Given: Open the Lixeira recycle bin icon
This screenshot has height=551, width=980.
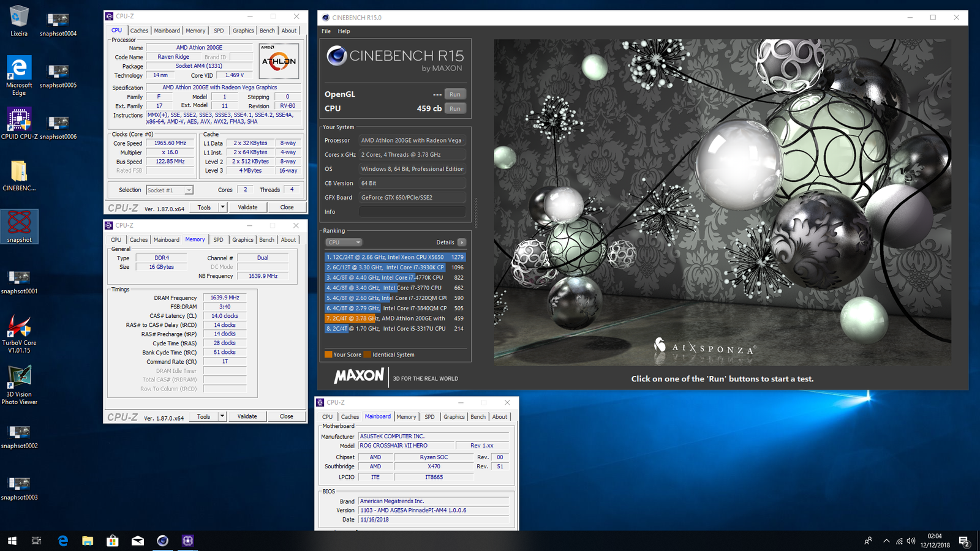Looking at the screenshot, I should (x=19, y=18).
